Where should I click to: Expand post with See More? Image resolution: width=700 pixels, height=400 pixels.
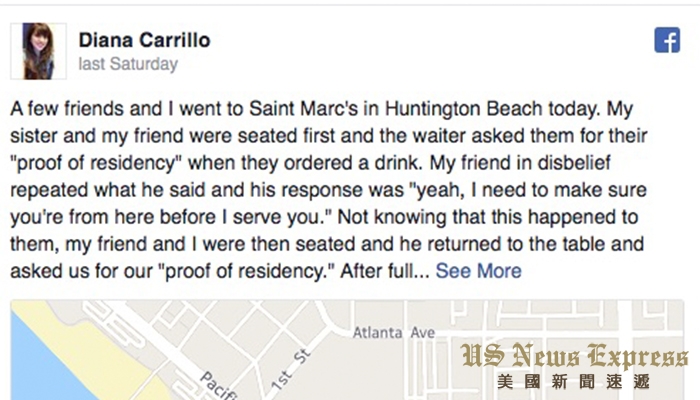(x=479, y=271)
